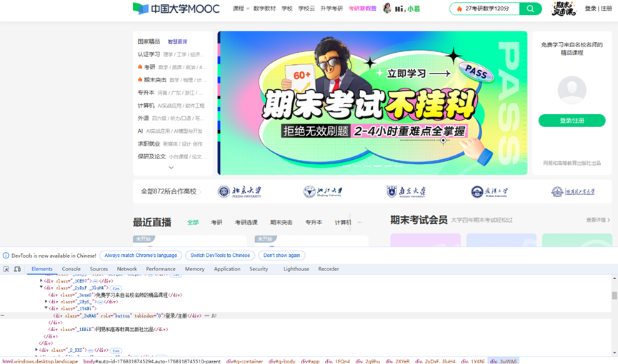Switch to the DevTools Network tab
Image resolution: width=618 pixels, height=364 pixels.
pyautogui.click(x=127, y=269)
